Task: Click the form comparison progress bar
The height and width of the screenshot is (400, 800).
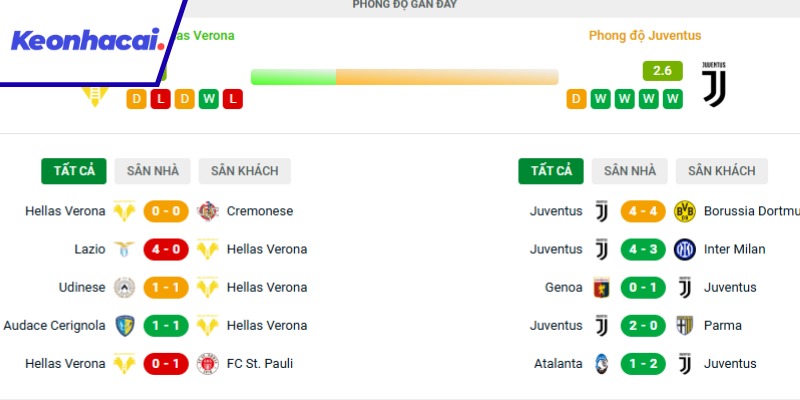Action: pyautogui.click(x=404, y=77)
